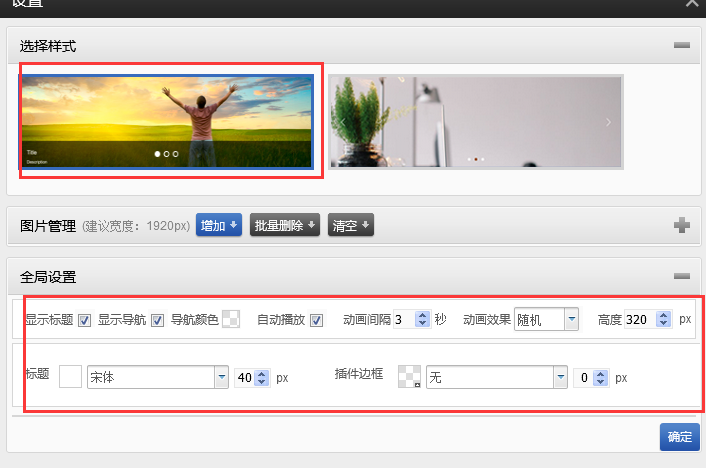Viewport: 706px width, 468px height.
Task: Click the 确定 button
Action: [679, 437]
